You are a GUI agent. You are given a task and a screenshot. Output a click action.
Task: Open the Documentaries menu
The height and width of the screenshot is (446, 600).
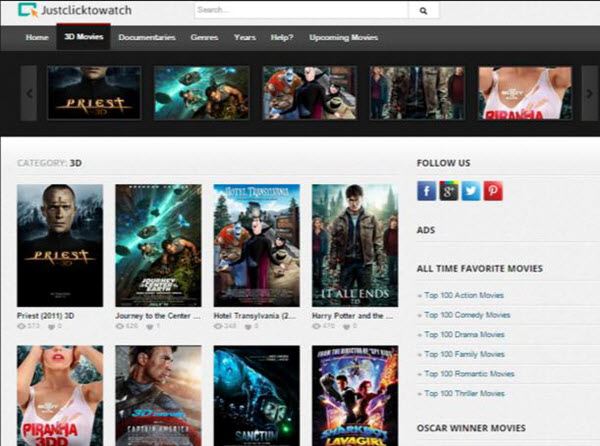[x=147, y=37]
